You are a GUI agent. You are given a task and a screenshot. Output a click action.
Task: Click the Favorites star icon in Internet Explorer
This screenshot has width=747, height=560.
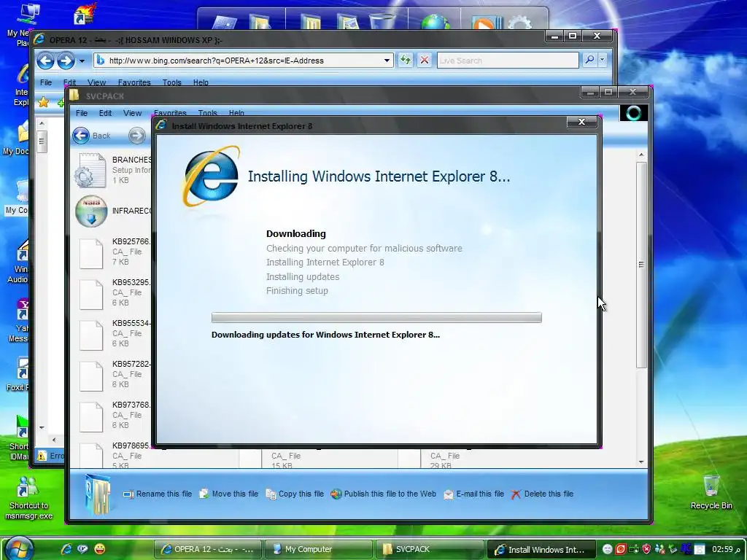coord(43,102)
